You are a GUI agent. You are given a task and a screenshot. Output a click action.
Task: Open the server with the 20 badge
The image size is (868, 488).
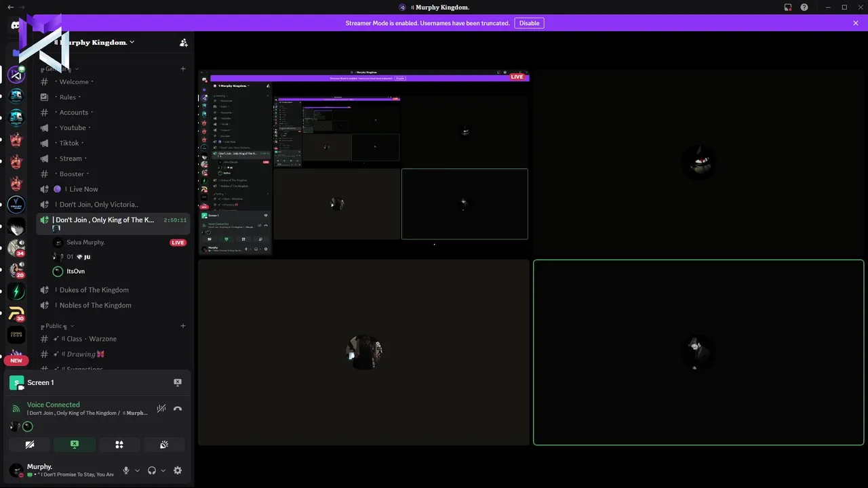(x=16, y=270)
